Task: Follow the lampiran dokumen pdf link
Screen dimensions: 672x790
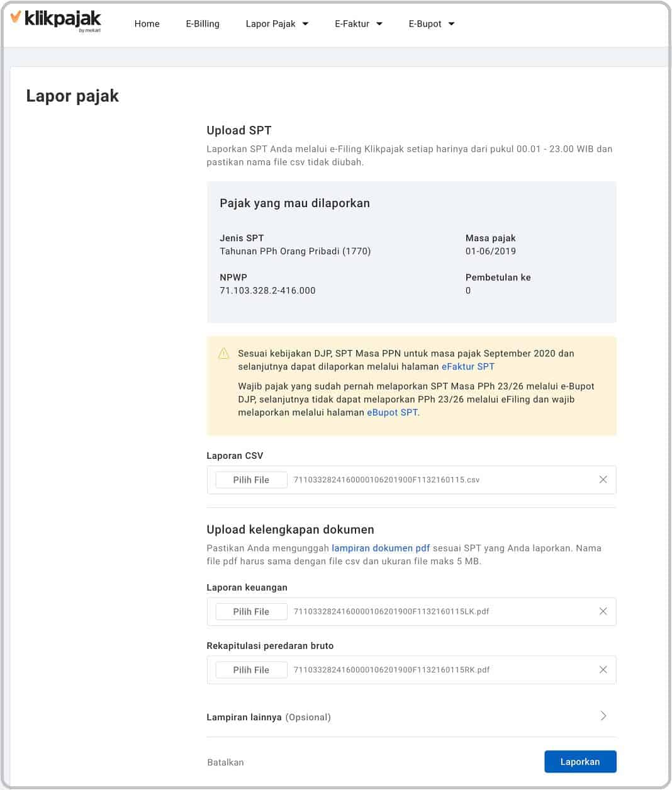Action: point(381,548)
